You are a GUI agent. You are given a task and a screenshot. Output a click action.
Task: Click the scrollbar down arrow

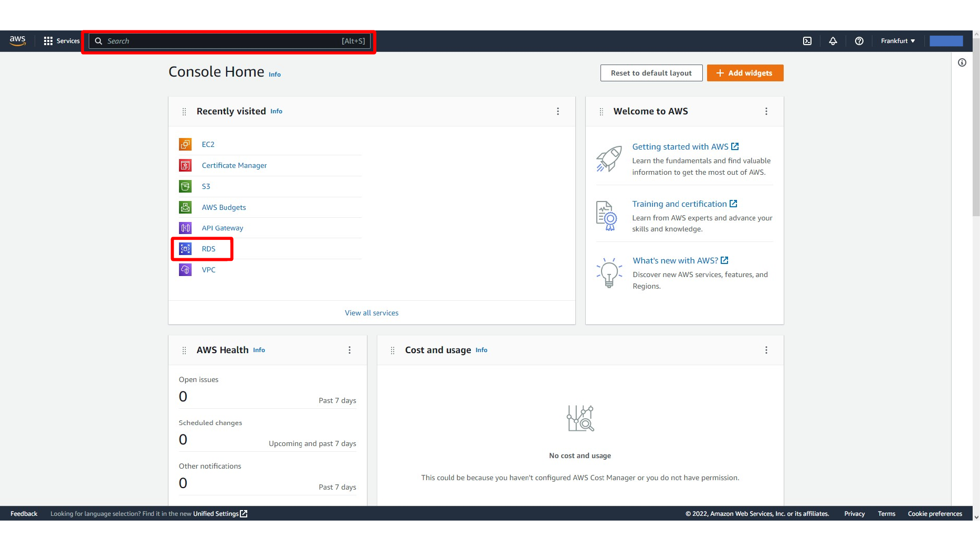pos(976,517)
